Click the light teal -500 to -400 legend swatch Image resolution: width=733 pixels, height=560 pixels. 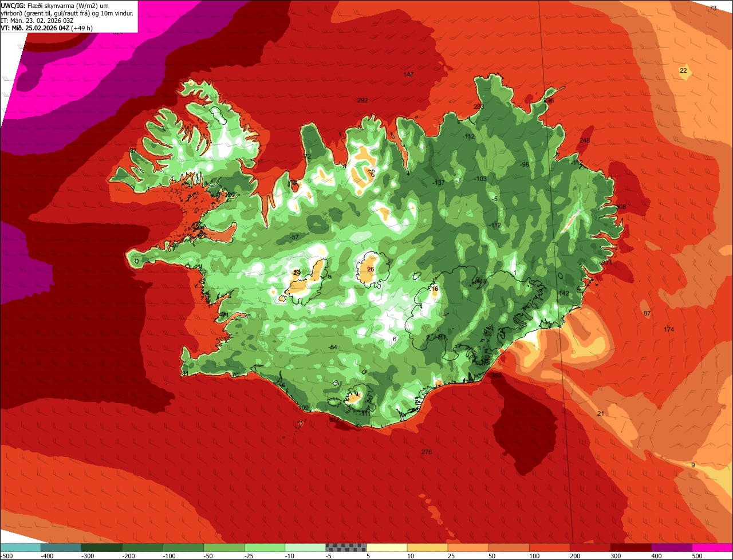coord(21,547)
